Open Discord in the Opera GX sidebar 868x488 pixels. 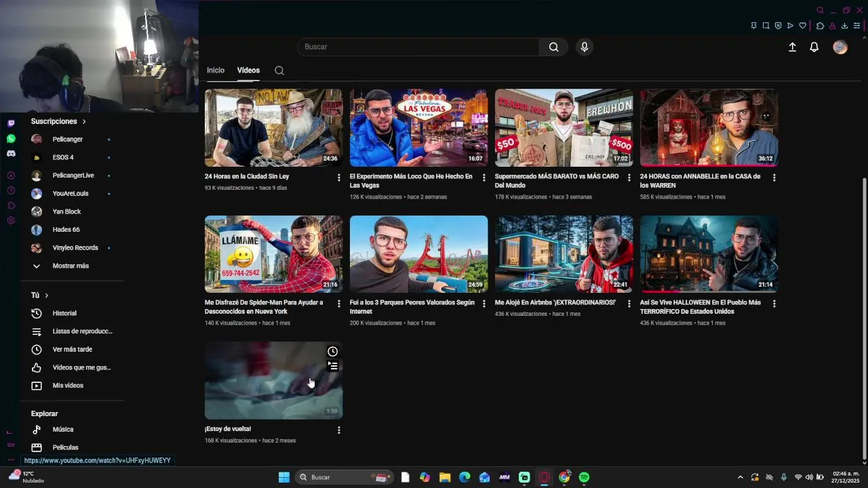coord(11,154)
